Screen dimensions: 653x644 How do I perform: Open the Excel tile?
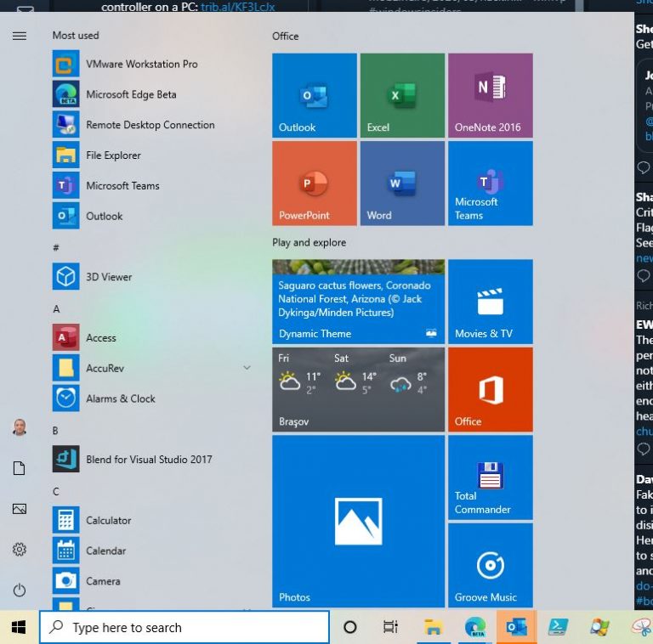point(402,95)
